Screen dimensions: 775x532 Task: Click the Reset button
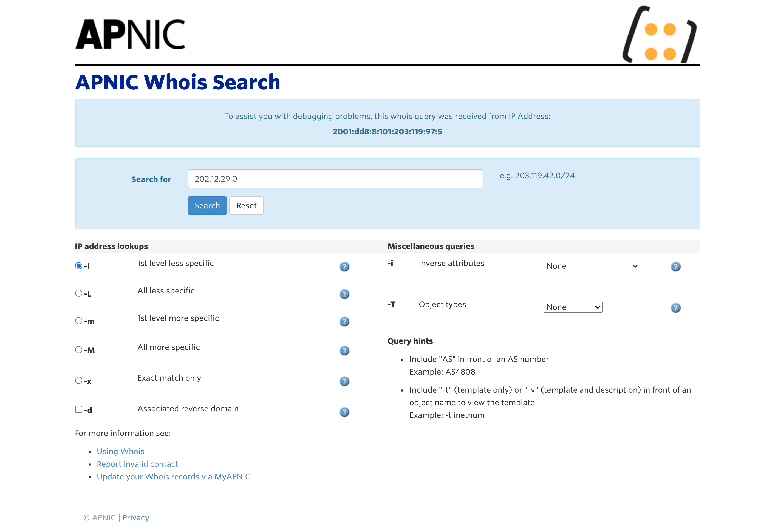point(246,205)
